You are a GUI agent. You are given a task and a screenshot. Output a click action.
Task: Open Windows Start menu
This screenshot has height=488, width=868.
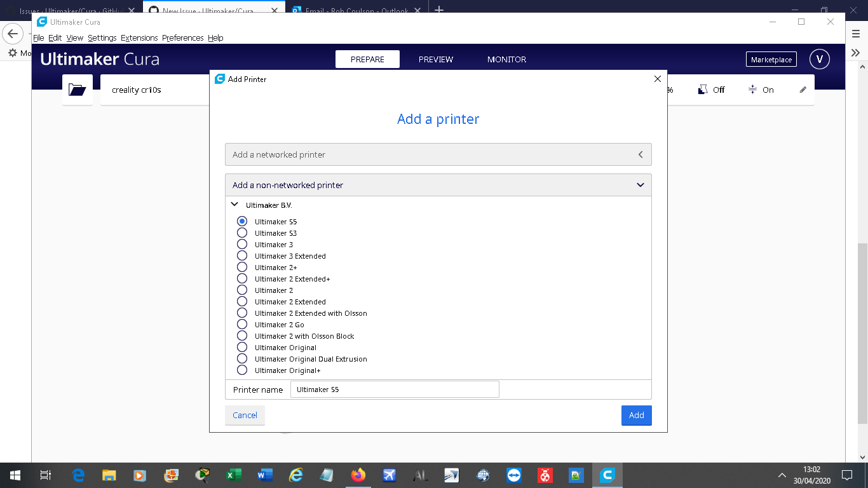coord(15,475)
